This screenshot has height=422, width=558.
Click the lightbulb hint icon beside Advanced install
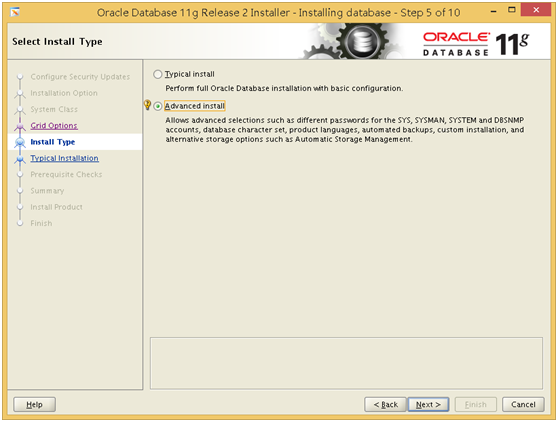[x=147, y=105]
